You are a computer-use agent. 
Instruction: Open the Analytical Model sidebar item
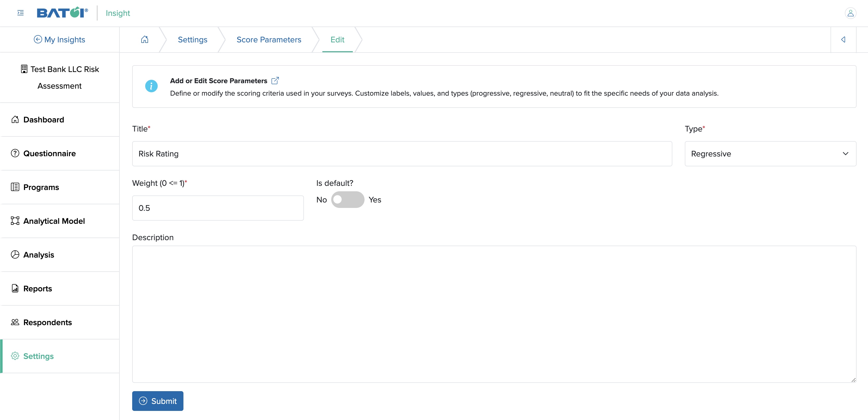coord(60,221)
